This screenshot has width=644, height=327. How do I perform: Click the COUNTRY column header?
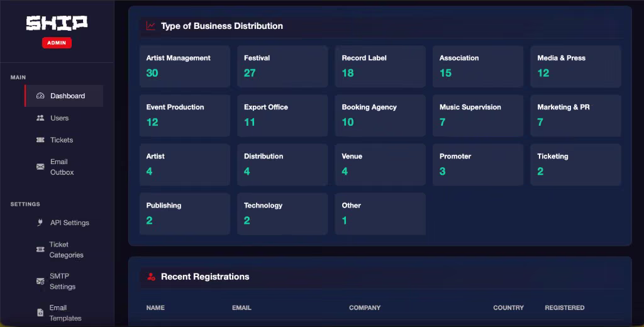pos(508,308)
